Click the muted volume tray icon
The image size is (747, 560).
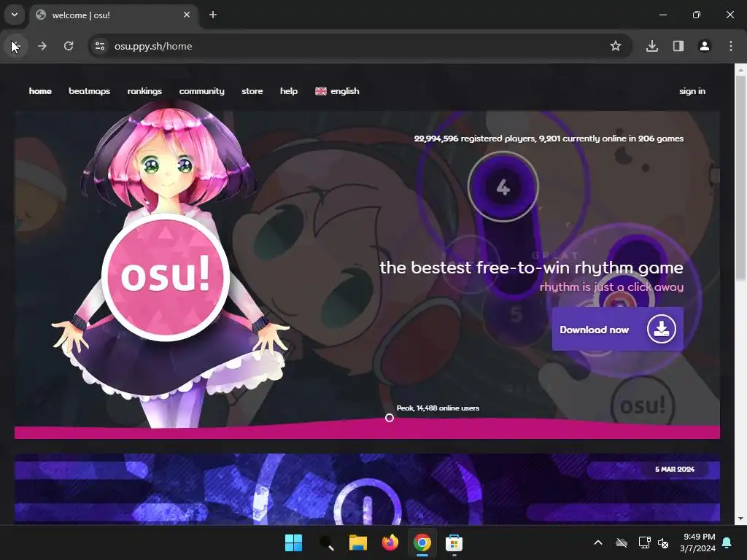[x=662, y=542]
